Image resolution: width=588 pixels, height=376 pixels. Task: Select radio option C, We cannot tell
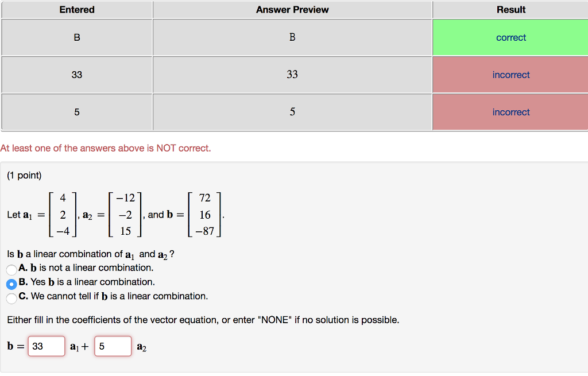pyautogui.click(x=11, y=296)
